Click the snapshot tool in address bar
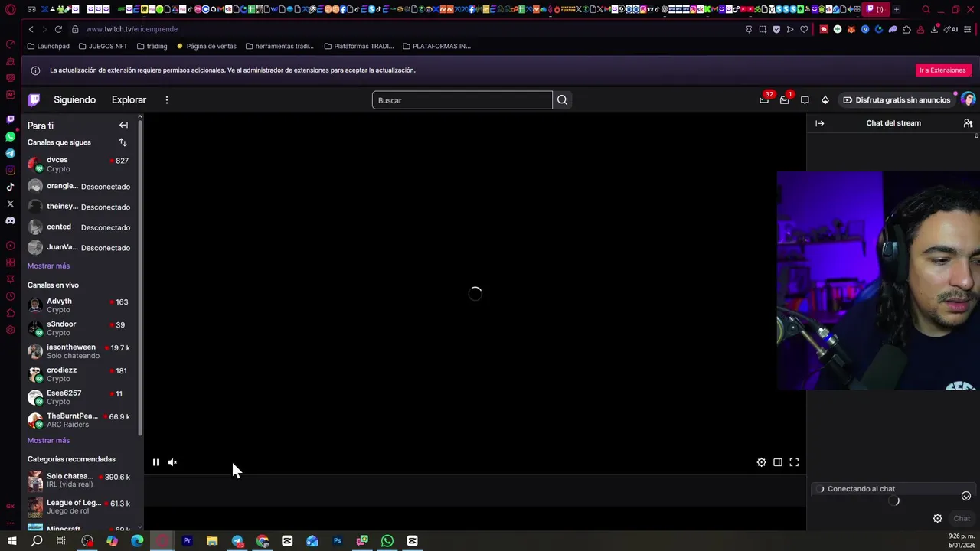Image resolution: width=980 pixels, height=551 pixels. [x=763, y=29]
